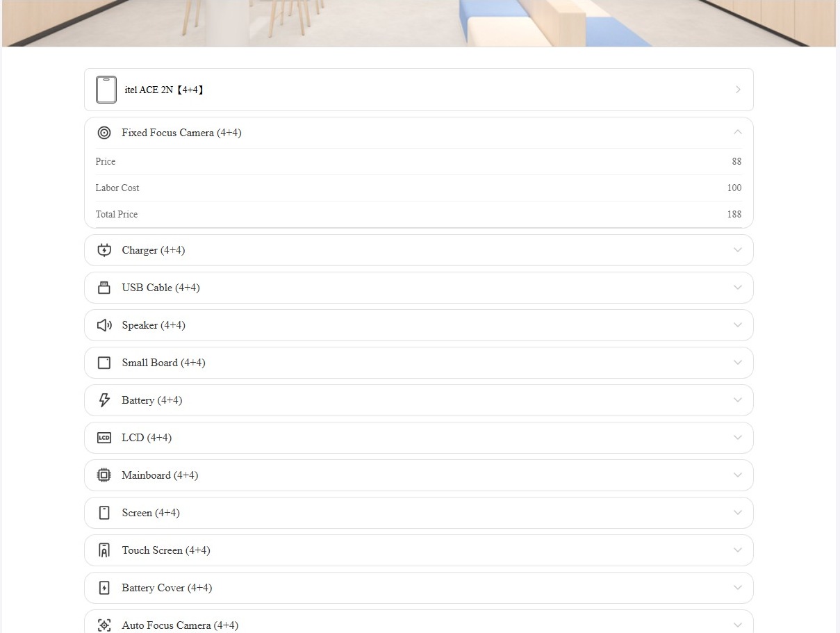Click the Charger plug icon
Screen dimensions: 840x633
pyautogui.click(x=104, y=250)
